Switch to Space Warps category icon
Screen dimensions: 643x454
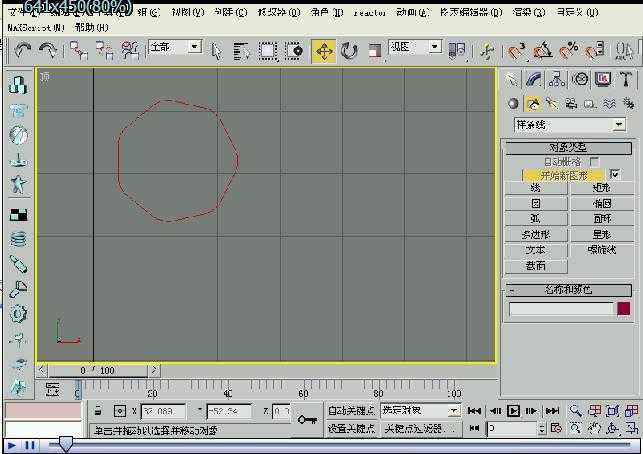coord(609,104)
